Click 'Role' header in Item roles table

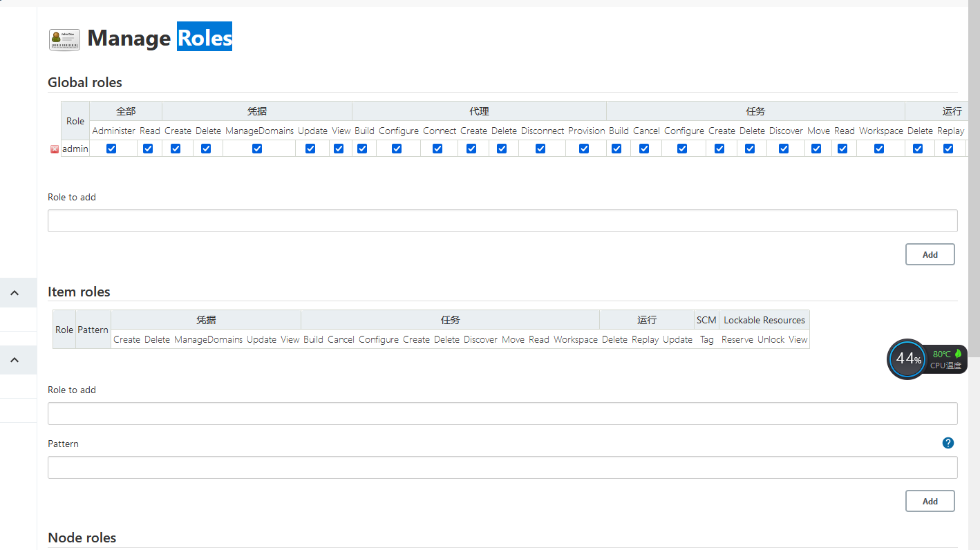pyautogui.click(x=64, y=330)
